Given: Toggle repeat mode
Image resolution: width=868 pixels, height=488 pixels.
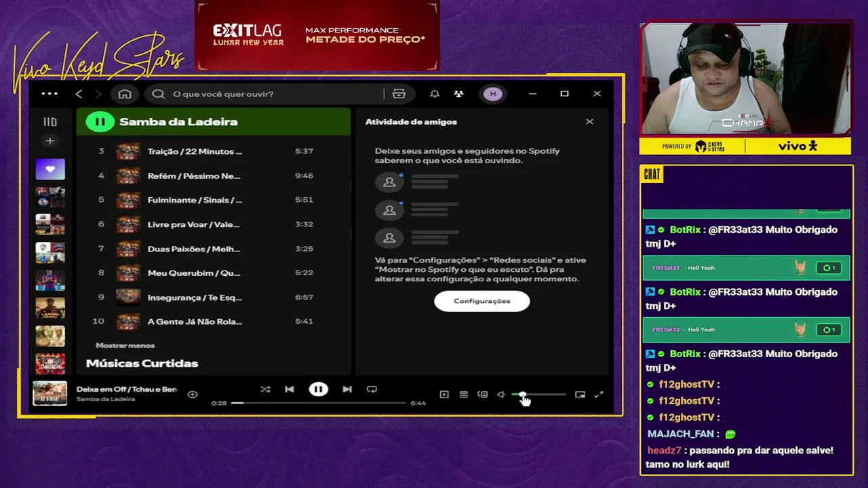Looking at the screenshot, I should (372, 389).
